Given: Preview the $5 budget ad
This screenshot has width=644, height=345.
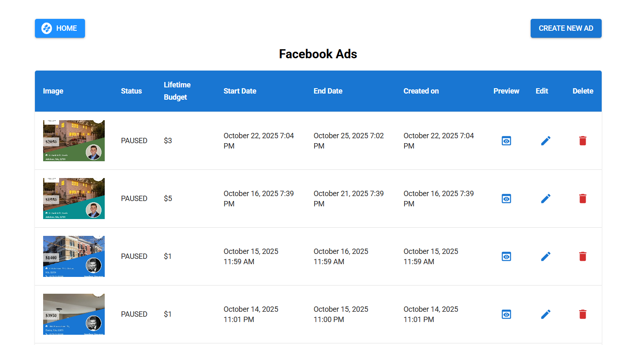Looking at the screenshot, I should (506, 199).
